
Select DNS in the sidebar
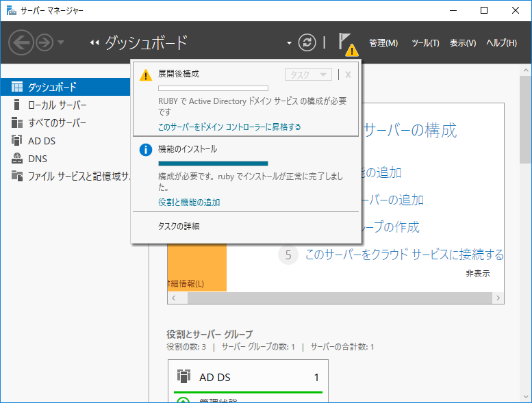point(66,159)
